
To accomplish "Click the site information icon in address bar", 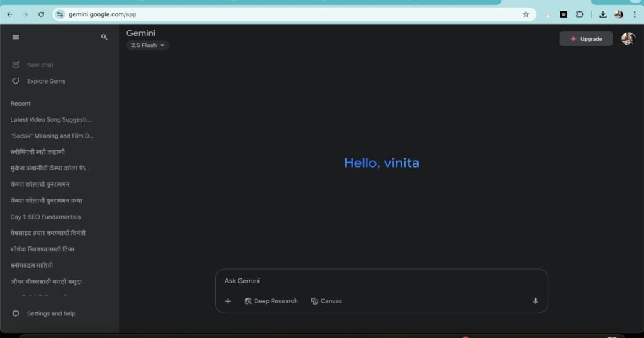I will pos(60,14).
